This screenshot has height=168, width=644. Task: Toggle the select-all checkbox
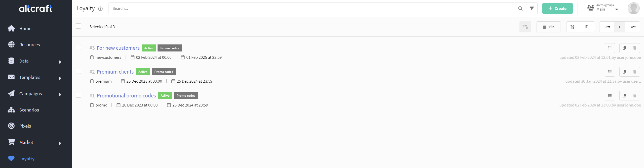(x=79, y=26)
